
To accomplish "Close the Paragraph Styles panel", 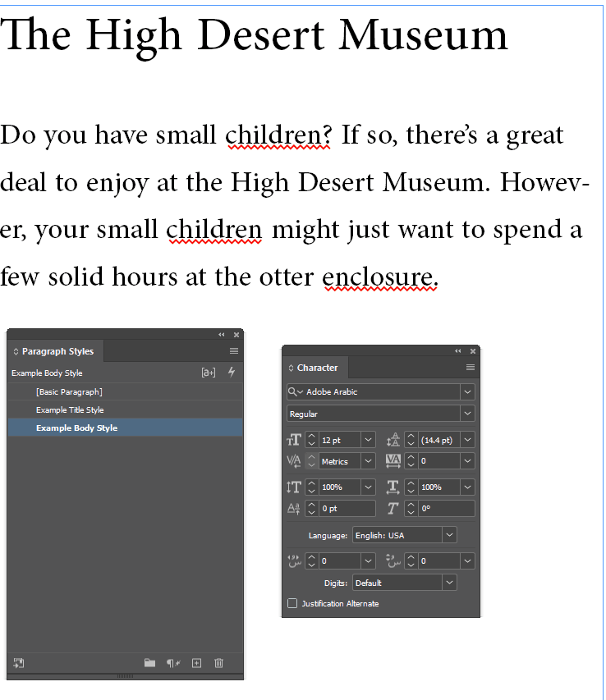I will 236,334.
